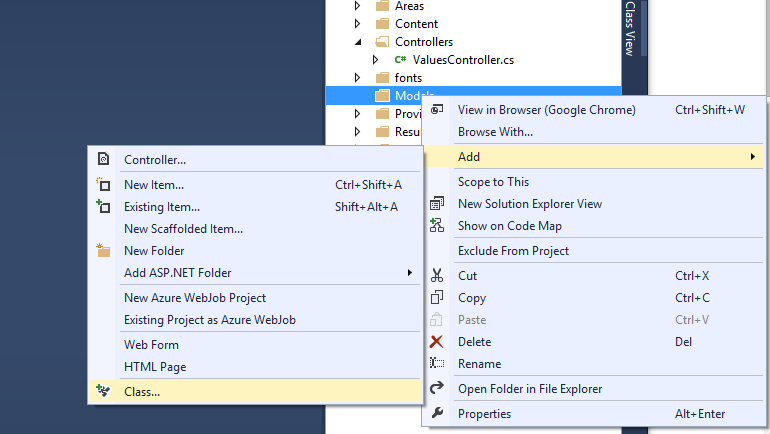Expand the fonts folder arrow
This screenshot has width=770, height=434.
359,78
